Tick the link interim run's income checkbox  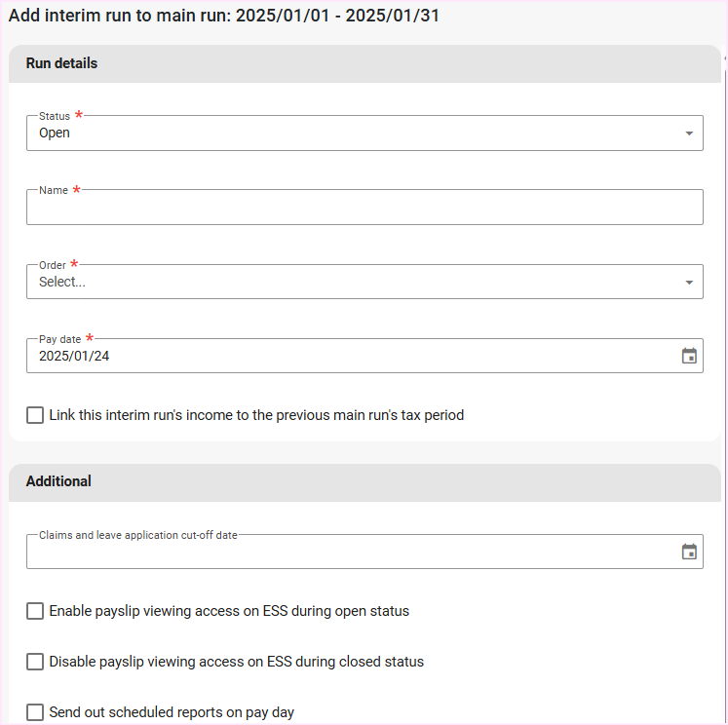pyautogui.click(x=35, y=415)
